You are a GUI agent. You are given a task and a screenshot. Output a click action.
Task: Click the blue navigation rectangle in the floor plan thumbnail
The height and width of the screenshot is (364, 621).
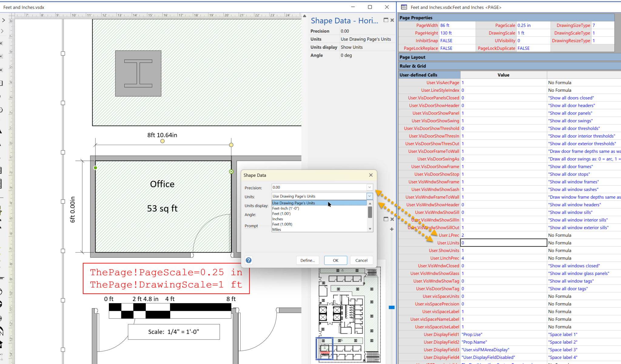click(x=324, y=348)
